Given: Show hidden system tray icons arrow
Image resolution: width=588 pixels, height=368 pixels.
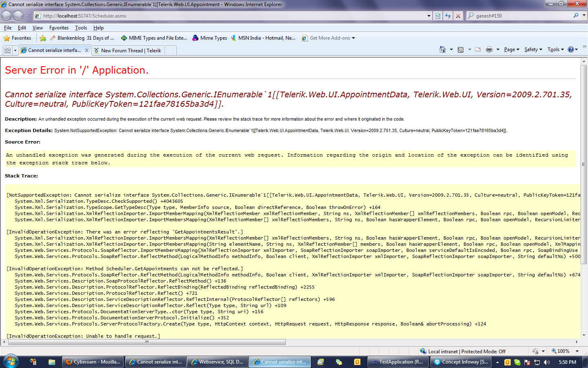Looking at the screenshot, I should (497, 362).
